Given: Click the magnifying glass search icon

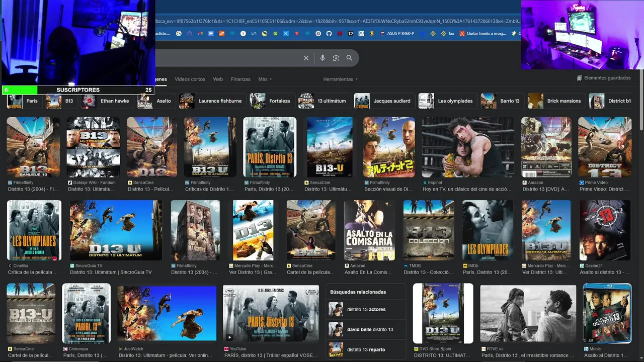Looking at the screenshot, I should click(349, 58).
